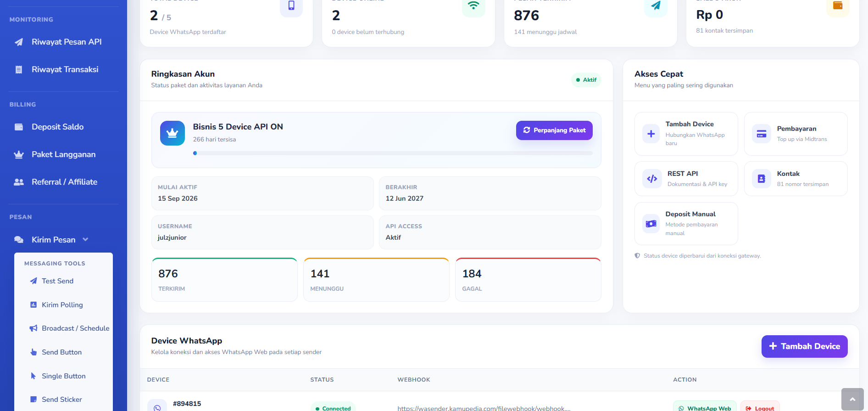Open the webhook URL link for device #894815
This screenshot has height=411, width=868.
pyautogui.click(x=484, y=408)
